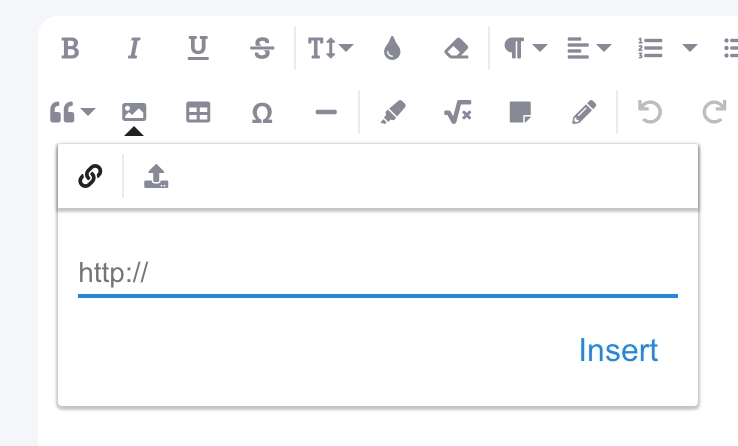Clear formatting with the eraser icon
Viewport: 738px width, 446px height.
coord(456,48)
